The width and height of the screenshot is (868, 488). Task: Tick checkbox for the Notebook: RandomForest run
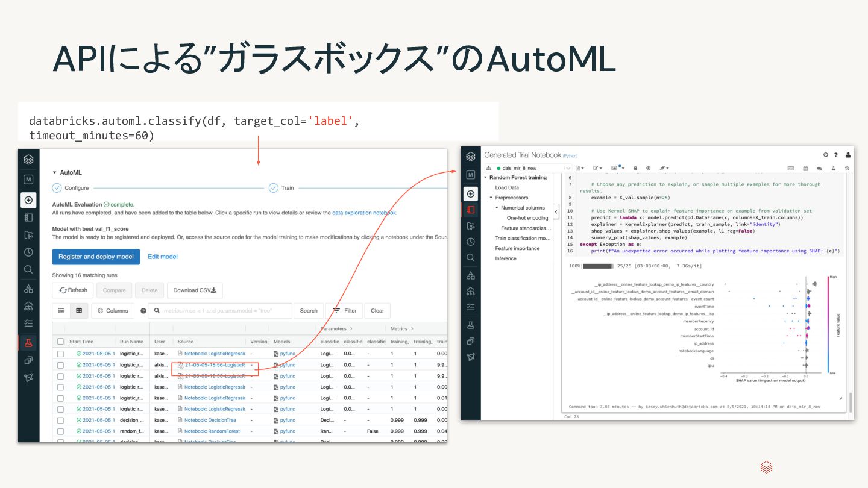[x=60, y=431]
